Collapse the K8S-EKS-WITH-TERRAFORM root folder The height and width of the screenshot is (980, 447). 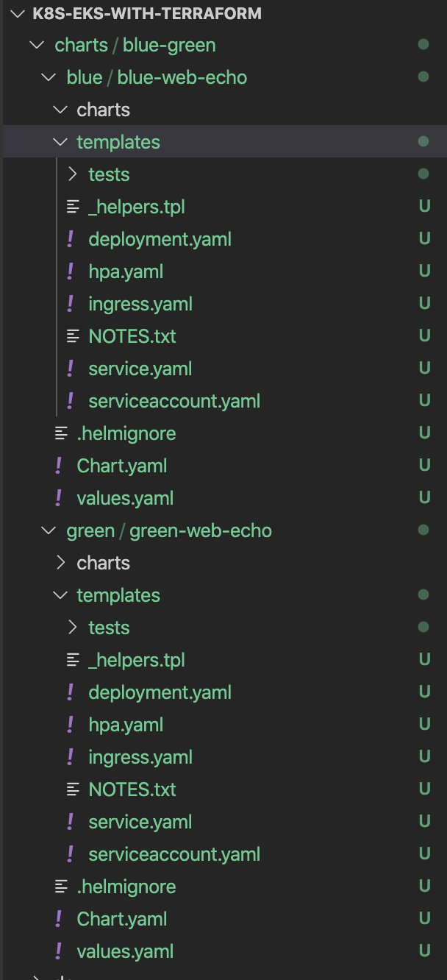click(x=18, y=13)
